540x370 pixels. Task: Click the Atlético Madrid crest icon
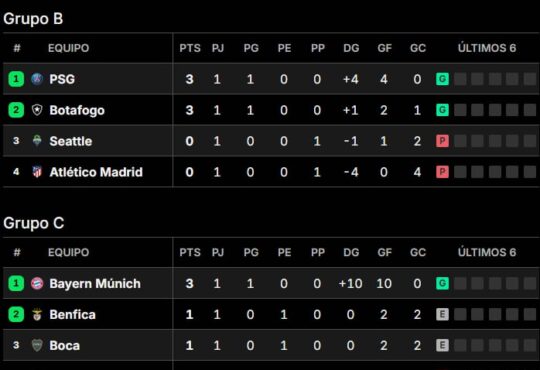pyautogui.click(x=37, y=172)
